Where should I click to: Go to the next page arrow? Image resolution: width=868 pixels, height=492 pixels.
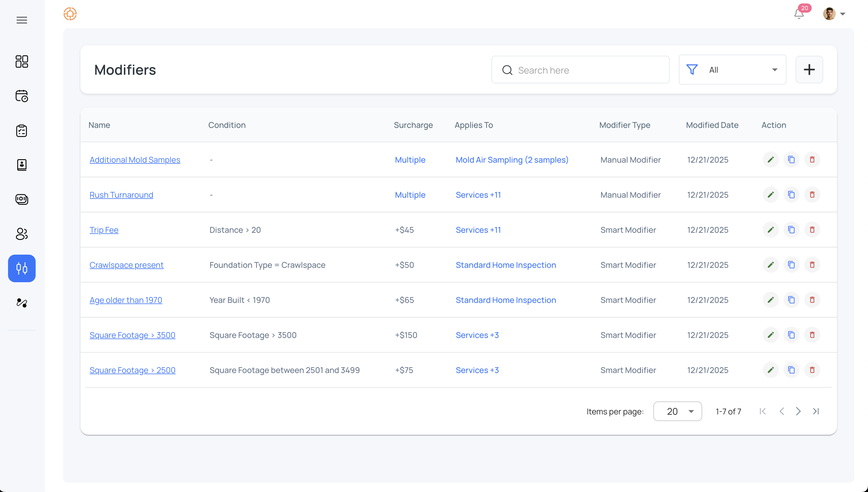point(798,411)
